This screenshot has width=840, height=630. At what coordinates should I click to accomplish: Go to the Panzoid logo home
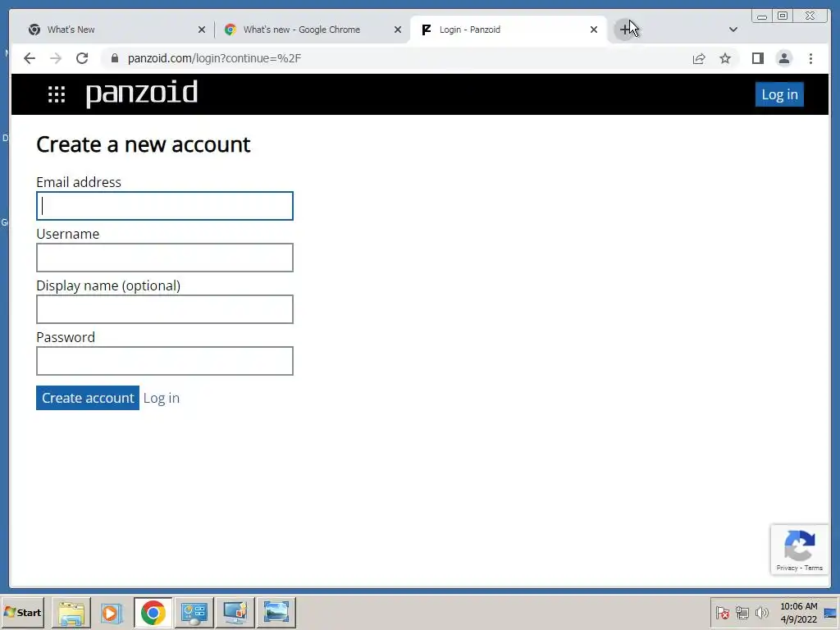[141, 94]
